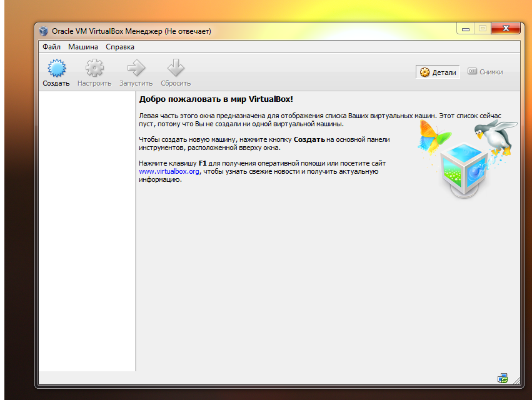Open the Справка menu

click(x=119, y=47)
